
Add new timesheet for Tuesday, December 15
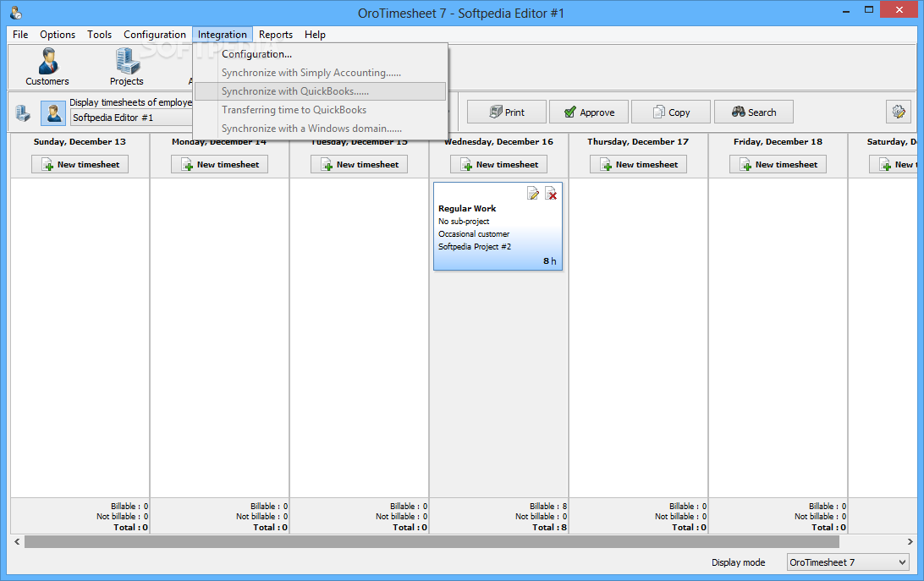click(359, 164)
